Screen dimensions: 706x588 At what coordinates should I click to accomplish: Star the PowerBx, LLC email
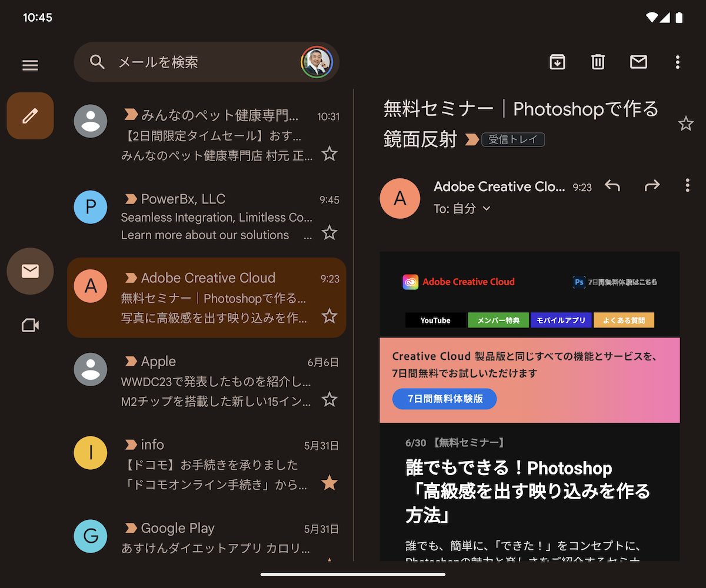329,232
